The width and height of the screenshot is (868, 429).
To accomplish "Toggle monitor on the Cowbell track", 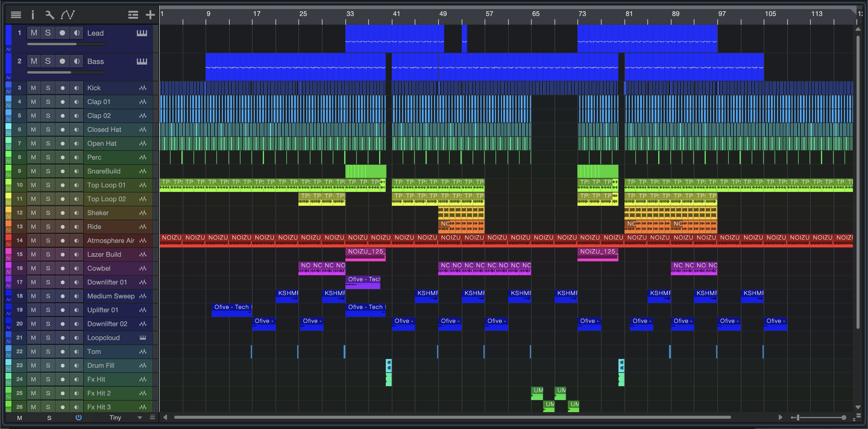I will pyautogui.click(x=77, y=268).
